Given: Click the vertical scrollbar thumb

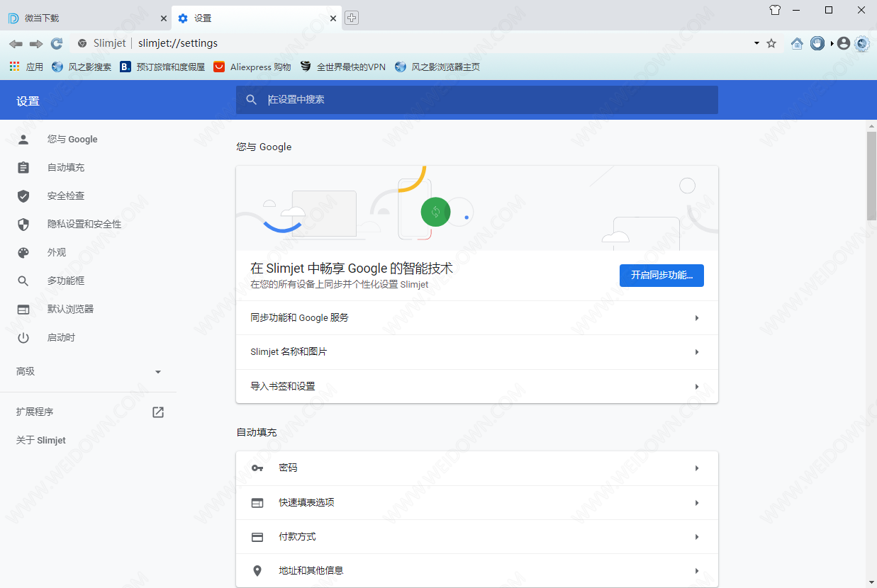Looking at the screenshot, I should click(872, 176).
